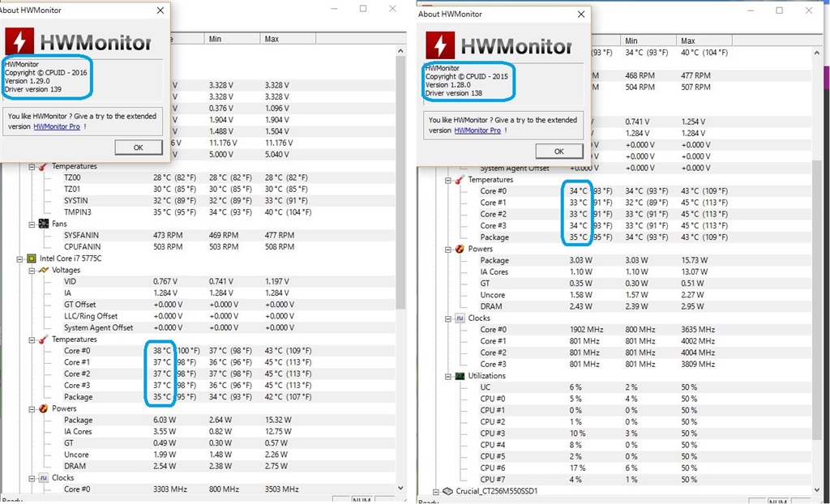The width and height of the screenshot is (830, 504).
Task: Click the Min column header in left window
Action: point(233,39)
